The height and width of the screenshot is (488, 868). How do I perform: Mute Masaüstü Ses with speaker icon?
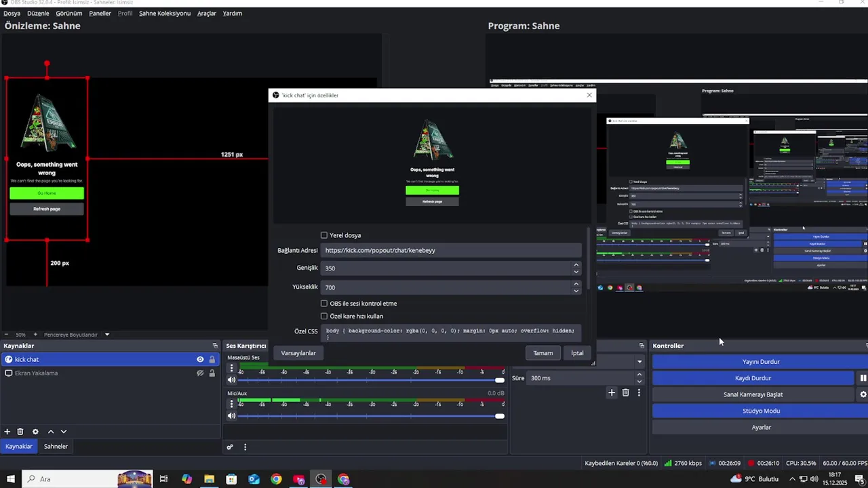231,380
